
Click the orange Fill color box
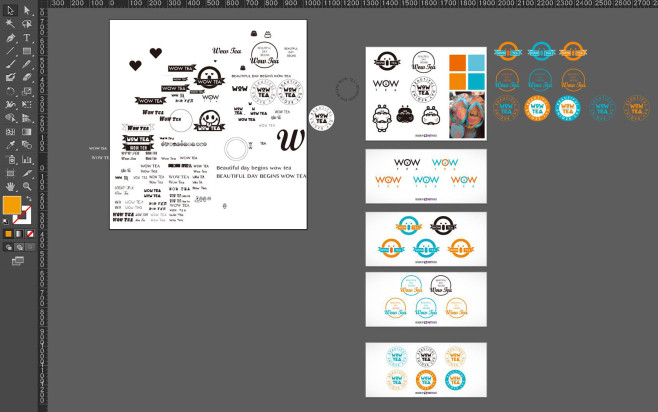[x=12, y=205]
